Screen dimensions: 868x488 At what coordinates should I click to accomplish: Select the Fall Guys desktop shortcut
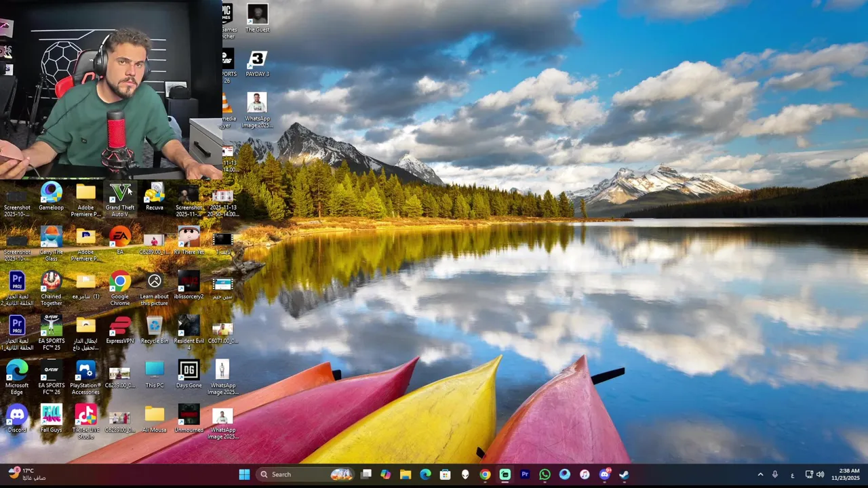pos(51,418)
